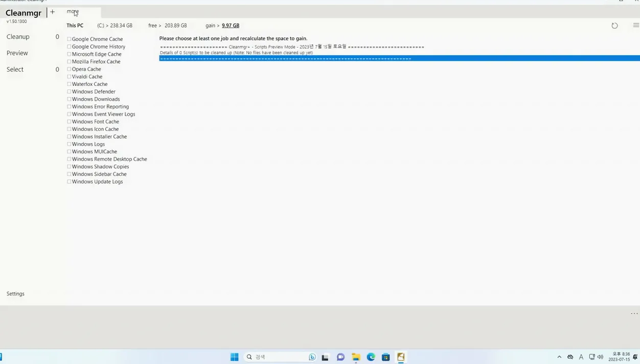The height and width of the screenshot is (364, 640).
Task: Click the volume speaker tray icon
Action: click(x=601, y=357)
